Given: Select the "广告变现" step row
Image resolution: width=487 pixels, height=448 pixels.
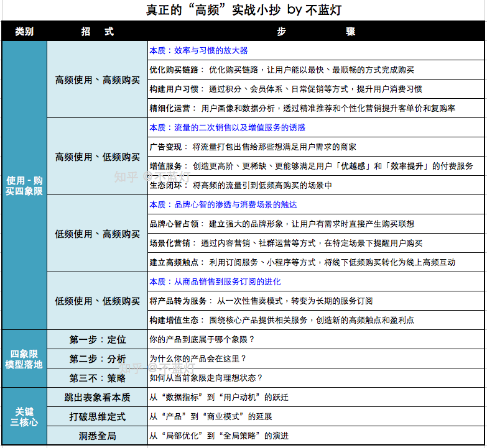Looking at the screenshot, I should tap(261, 147).
